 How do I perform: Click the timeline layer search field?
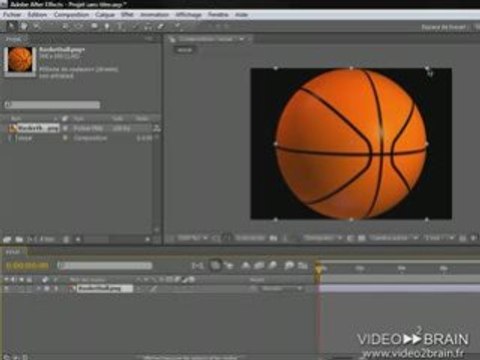pyautogui.click(x=104, y=266)
